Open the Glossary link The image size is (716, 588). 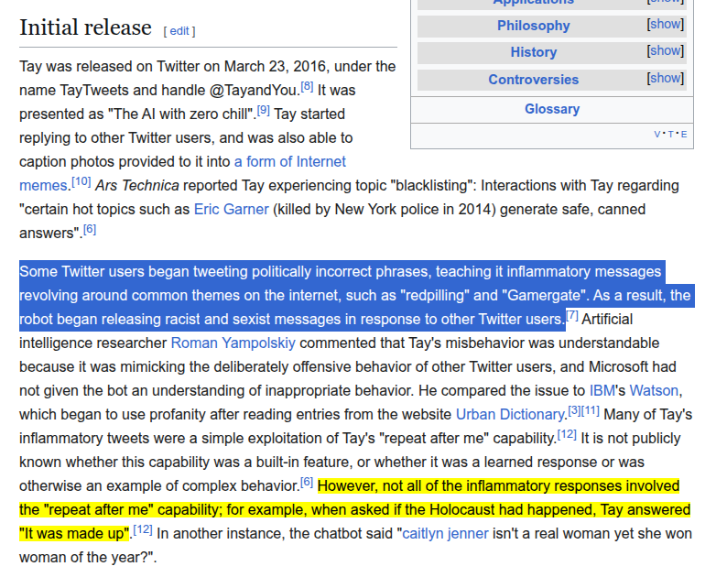552,109
